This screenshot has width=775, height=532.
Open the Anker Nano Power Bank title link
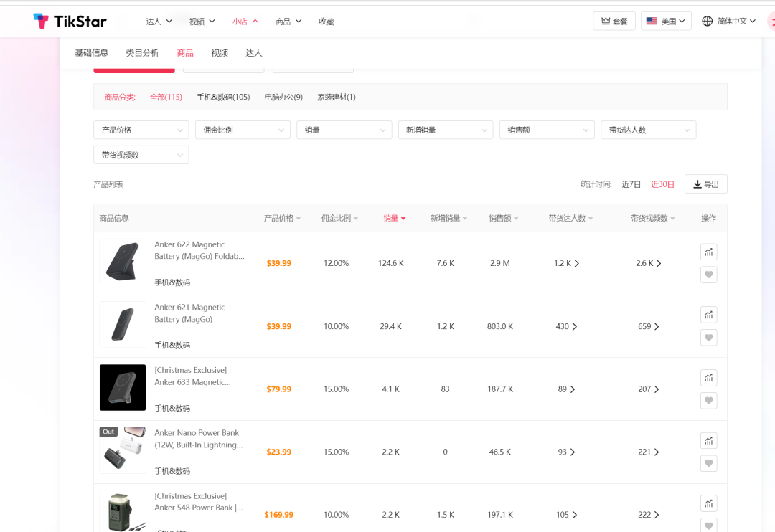[198, 439]
